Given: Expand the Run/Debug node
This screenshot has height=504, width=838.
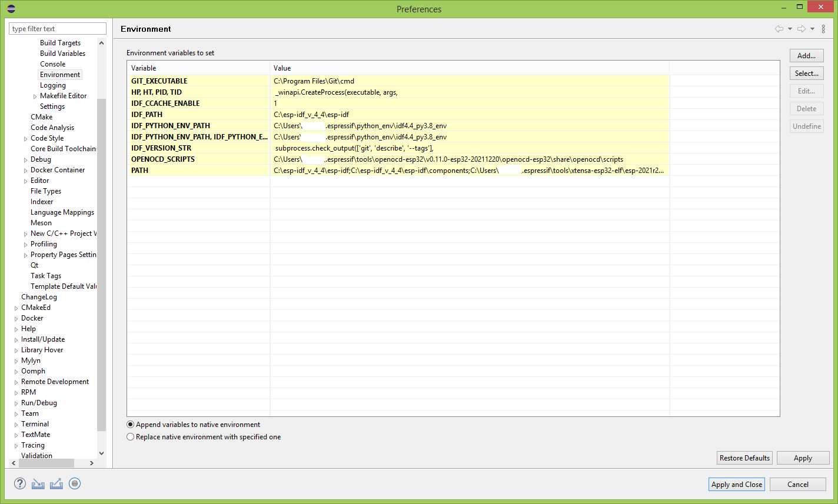Looking at the screenshot, I should click(16, 403).
